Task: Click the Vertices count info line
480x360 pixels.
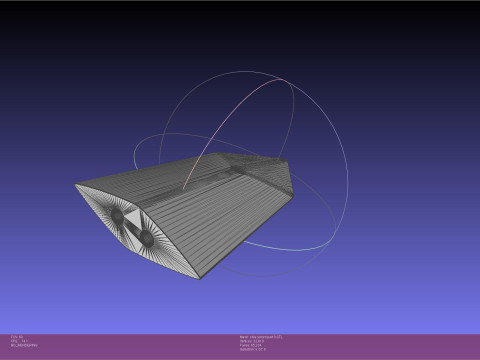Action: [x=252, y=341]
